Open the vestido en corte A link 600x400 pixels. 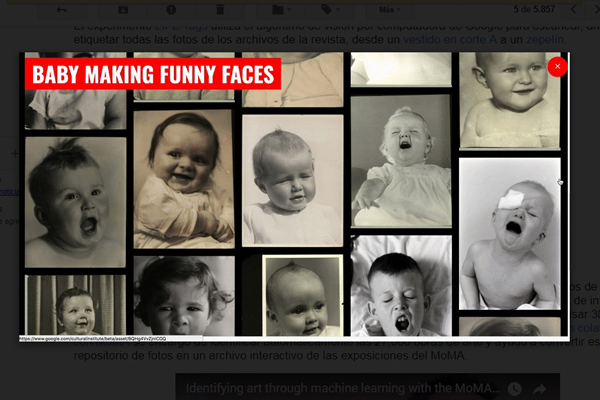(x=450, y=39)
